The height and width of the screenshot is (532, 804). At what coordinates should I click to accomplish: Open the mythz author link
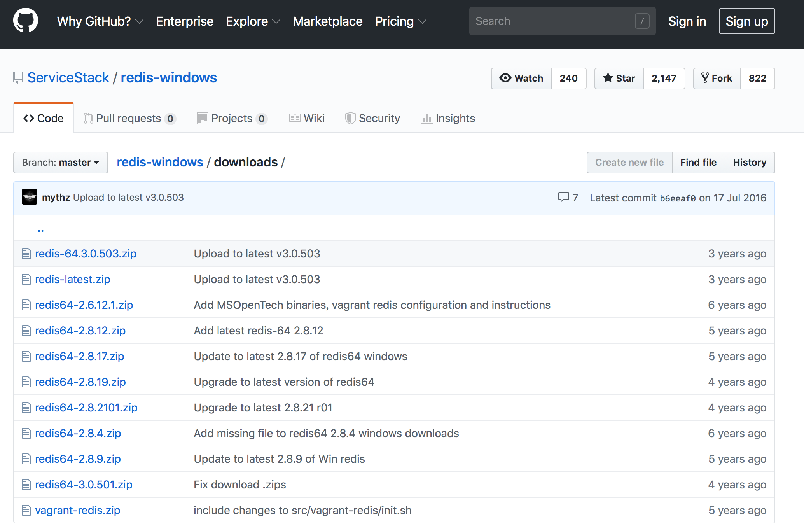56,198
